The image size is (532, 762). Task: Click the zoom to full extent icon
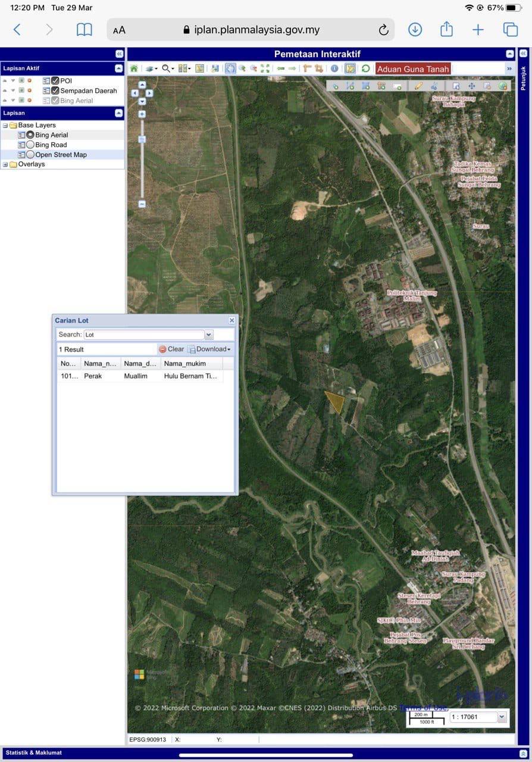click(x=265, y=68)
